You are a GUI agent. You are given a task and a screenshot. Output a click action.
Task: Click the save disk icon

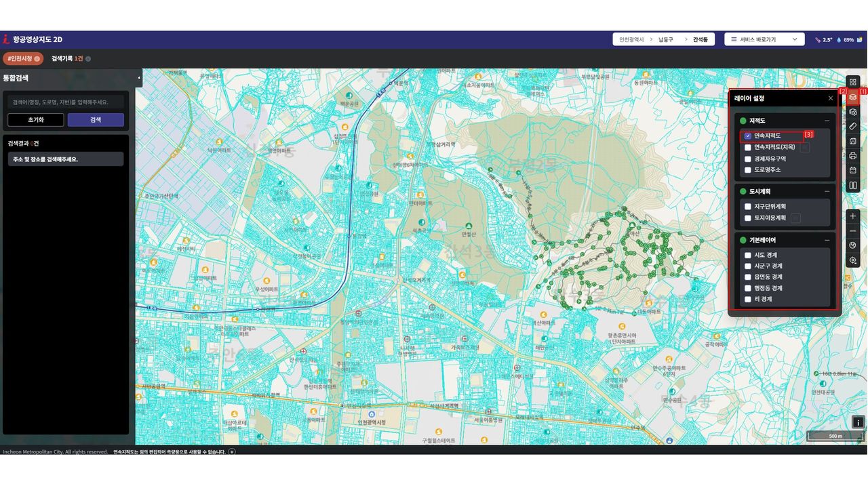pos(853,141)
